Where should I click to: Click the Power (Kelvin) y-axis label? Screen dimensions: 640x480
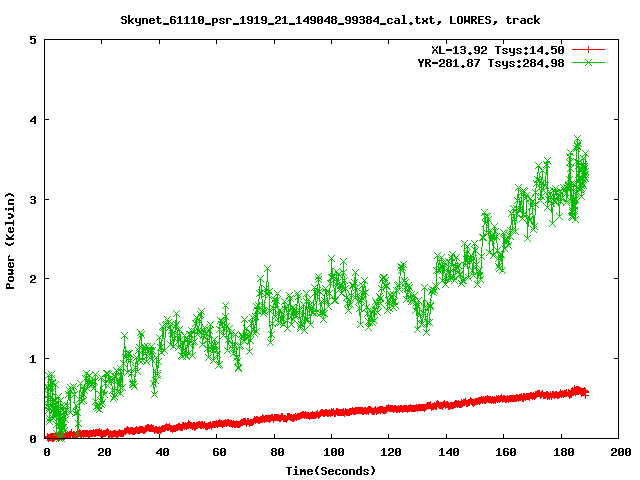pyautogui.click(x=11, y=239)
